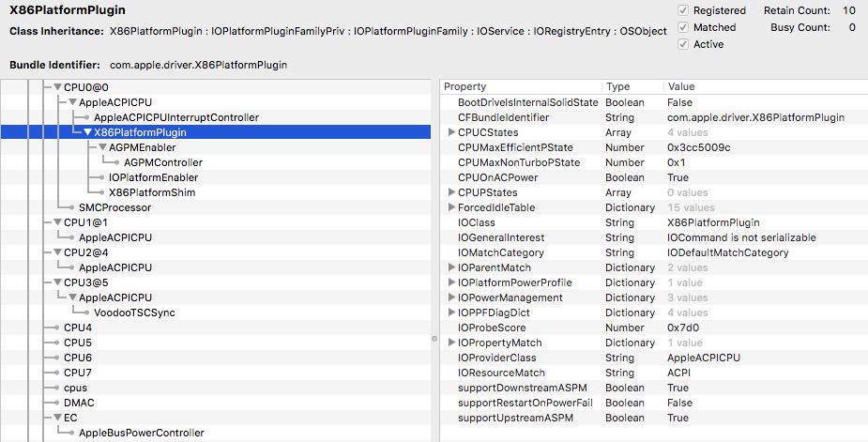
Task: Click the Retain Count value 10
Action: point(849,10)
